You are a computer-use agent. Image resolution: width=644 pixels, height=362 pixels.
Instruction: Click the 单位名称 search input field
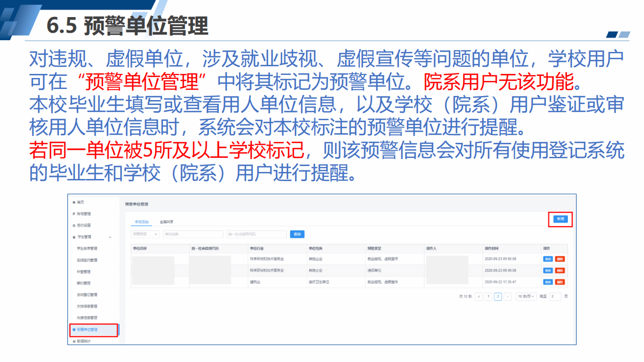click(x=193, y=234)
